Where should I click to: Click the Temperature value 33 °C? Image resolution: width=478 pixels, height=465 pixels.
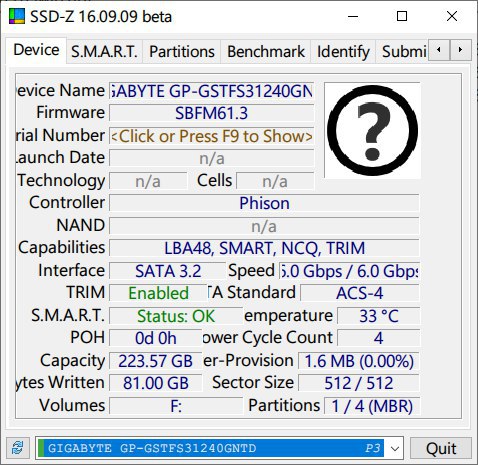(x=378, y=316)
